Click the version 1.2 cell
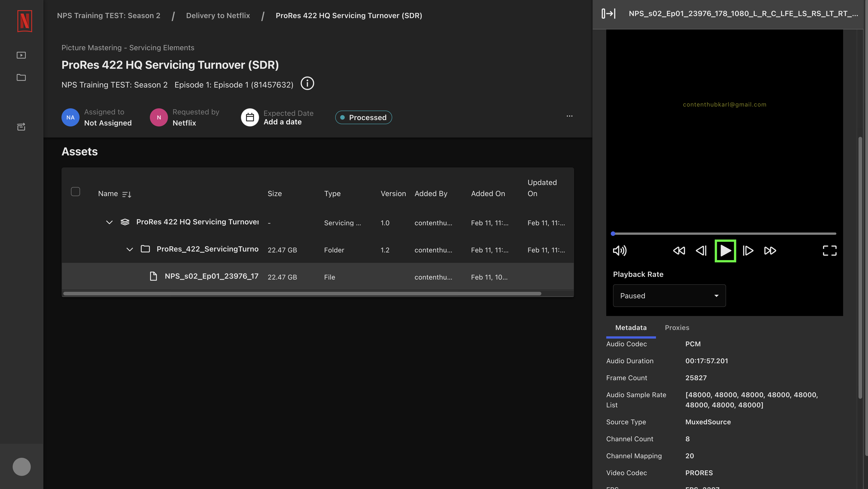This screenshot has width=868, height=489. click(385, 250)
